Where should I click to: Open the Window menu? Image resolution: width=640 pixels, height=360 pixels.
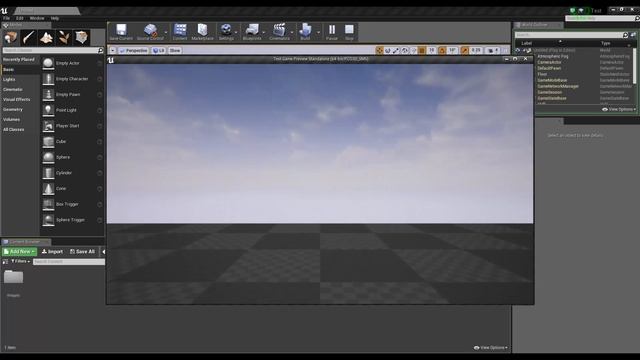tap(37, 18)
